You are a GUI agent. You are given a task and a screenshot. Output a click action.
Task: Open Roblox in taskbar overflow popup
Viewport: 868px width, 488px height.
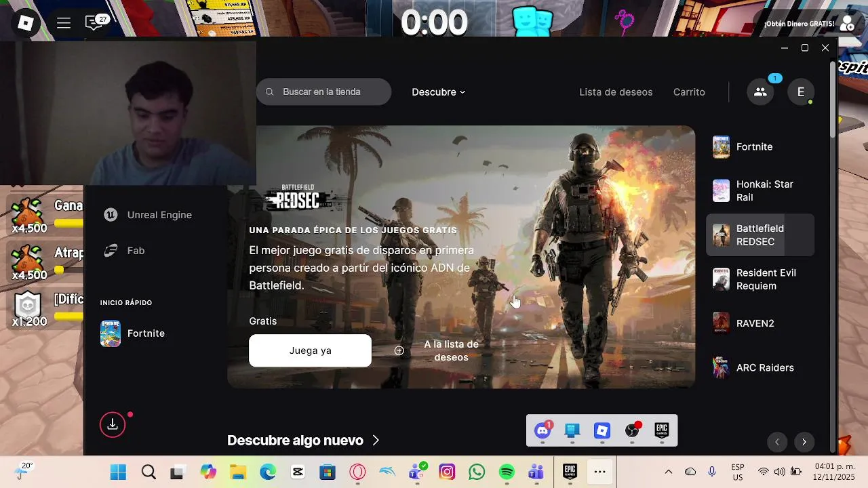pyautogui.click(x=602, y=430)
